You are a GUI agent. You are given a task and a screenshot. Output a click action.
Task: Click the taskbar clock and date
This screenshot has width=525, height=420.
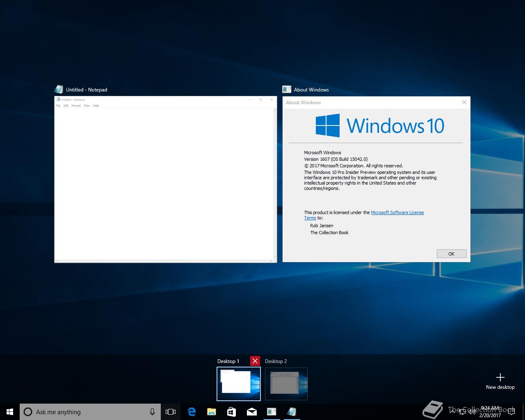coord(490,412)
